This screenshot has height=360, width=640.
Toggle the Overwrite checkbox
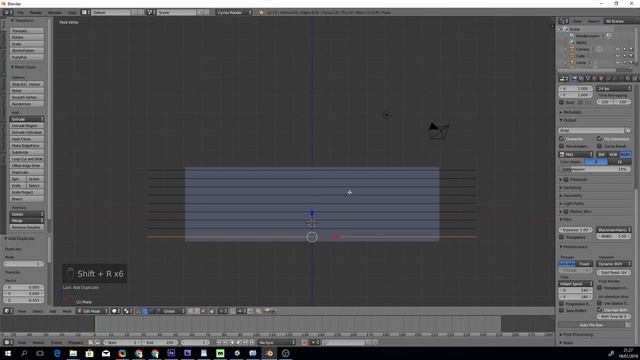click(562, 139)
